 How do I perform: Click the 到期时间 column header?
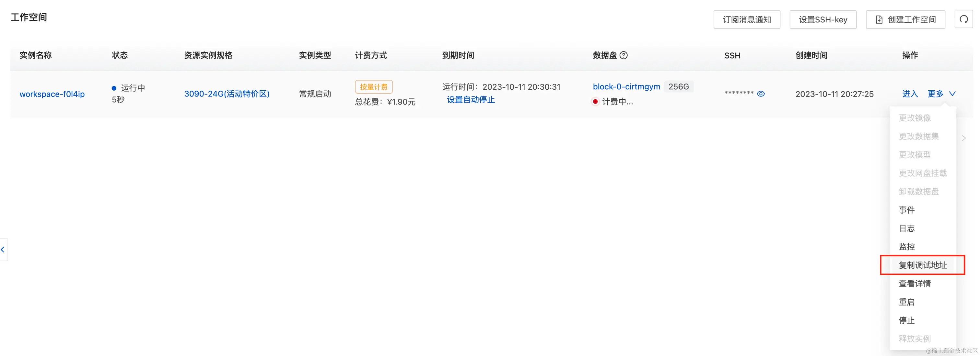(x=458, y=55)
